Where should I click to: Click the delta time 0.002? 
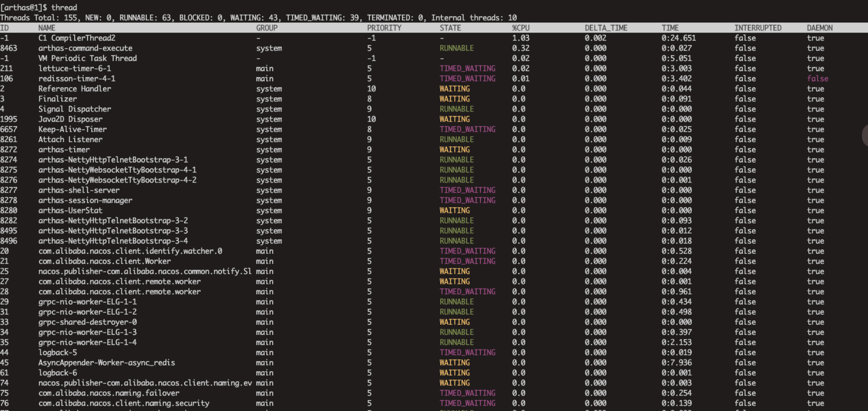click(595, 38)
